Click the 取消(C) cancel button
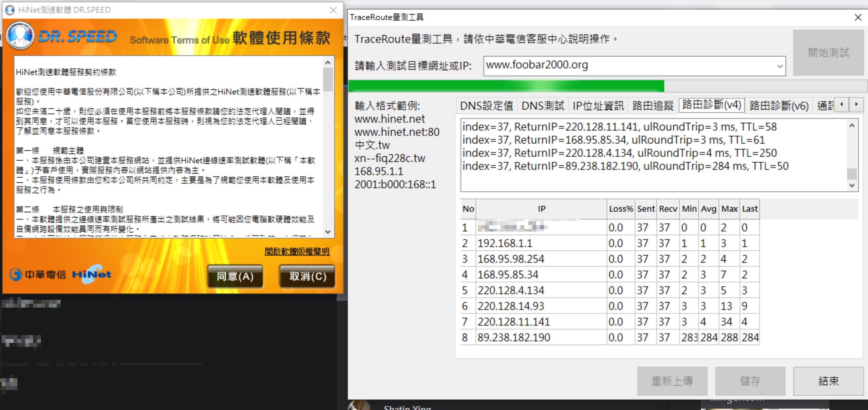 [307, 276]
